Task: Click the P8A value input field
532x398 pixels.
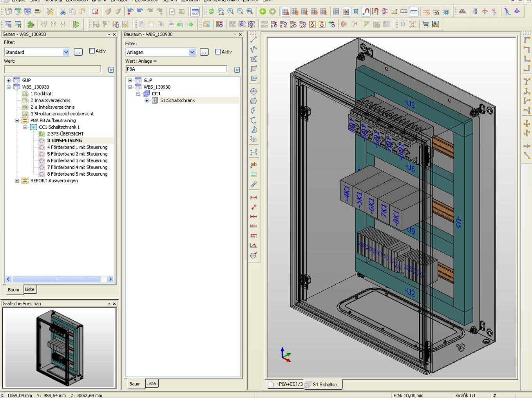Action: [176, 69]
